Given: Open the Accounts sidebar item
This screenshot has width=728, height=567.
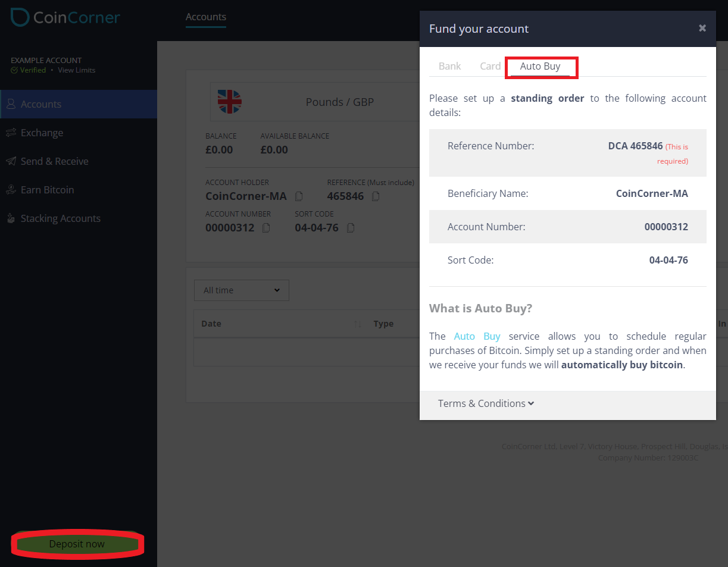Looking at the screenshot, I should 79,104.
